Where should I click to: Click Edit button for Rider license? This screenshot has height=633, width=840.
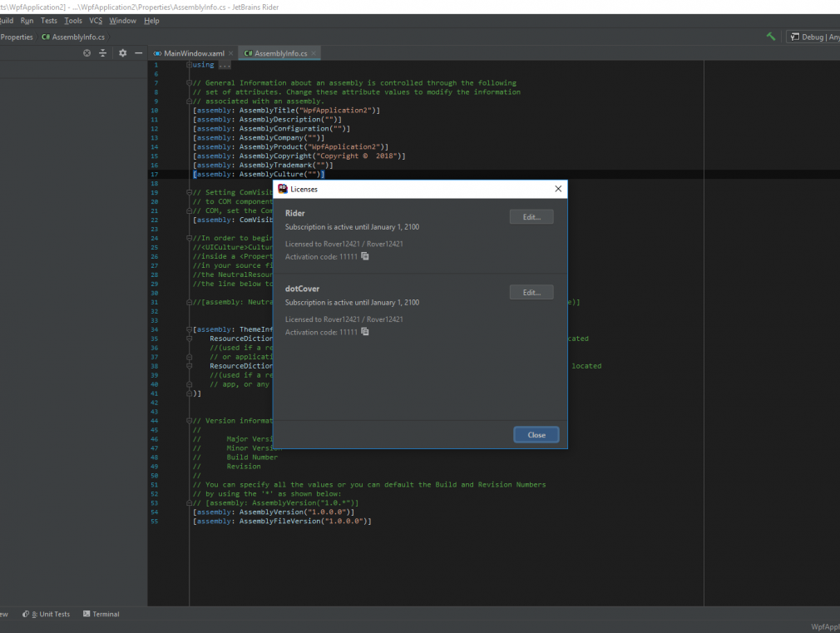click(x=531, y=217)
